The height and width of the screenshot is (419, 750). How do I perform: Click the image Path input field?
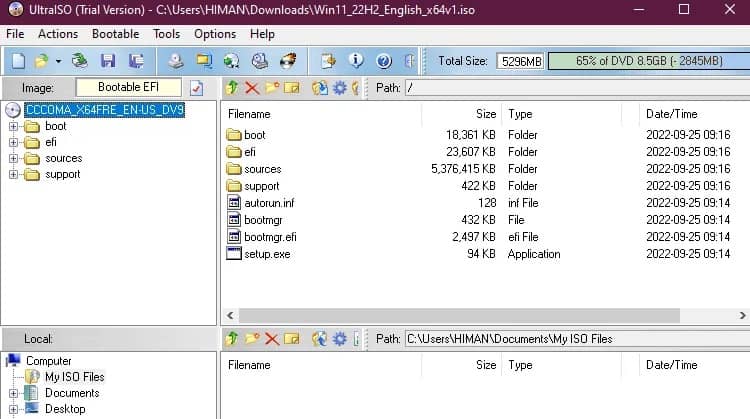(x=577, y=88)
